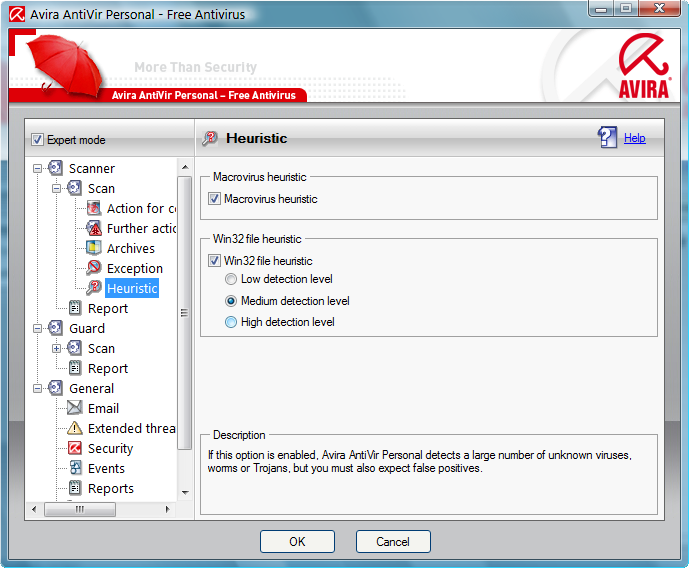
Task: Maximize the Avira window
Action: point(626,8)
